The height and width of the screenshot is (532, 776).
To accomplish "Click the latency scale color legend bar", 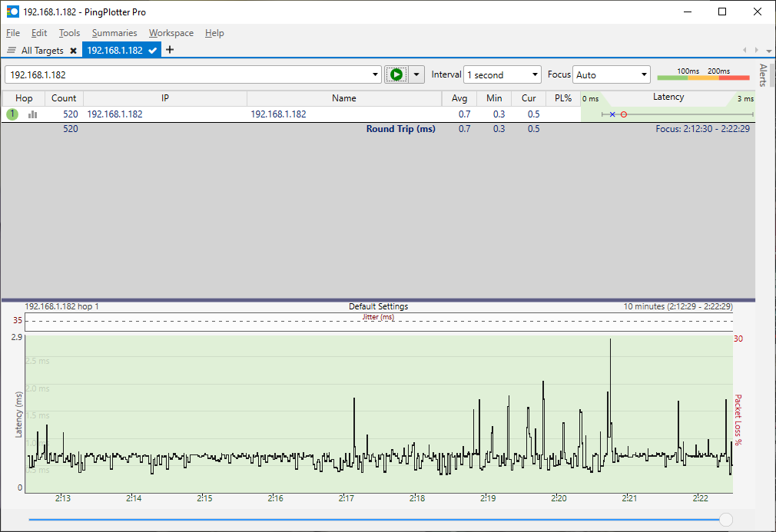I will click(703, 76).
